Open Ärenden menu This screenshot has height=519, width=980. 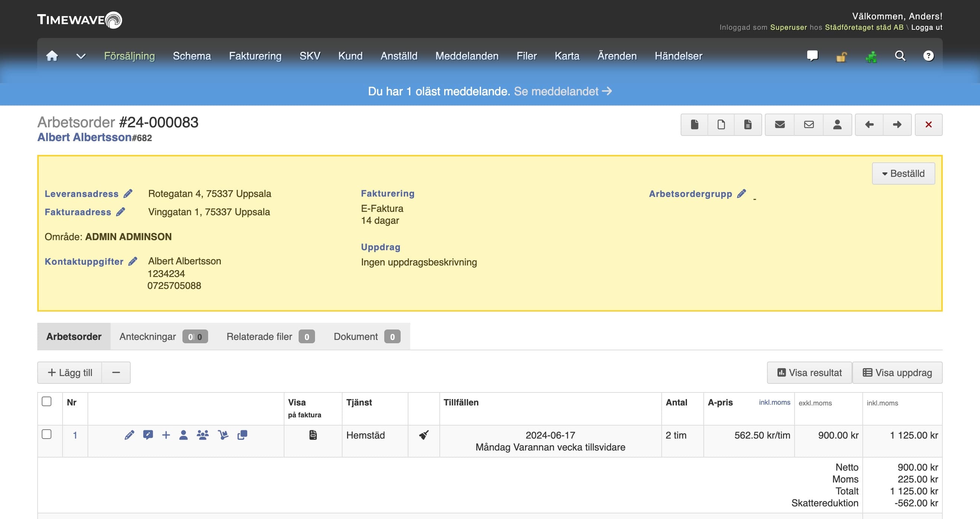click(617, 56)
